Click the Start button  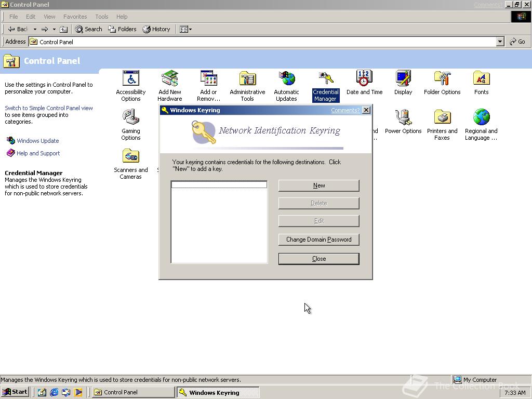coord(15,392)
